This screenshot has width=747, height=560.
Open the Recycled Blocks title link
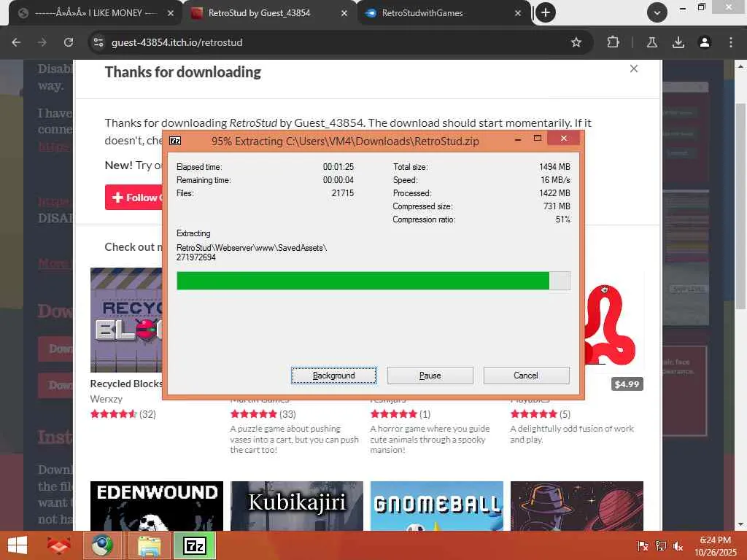pos(126,384)
